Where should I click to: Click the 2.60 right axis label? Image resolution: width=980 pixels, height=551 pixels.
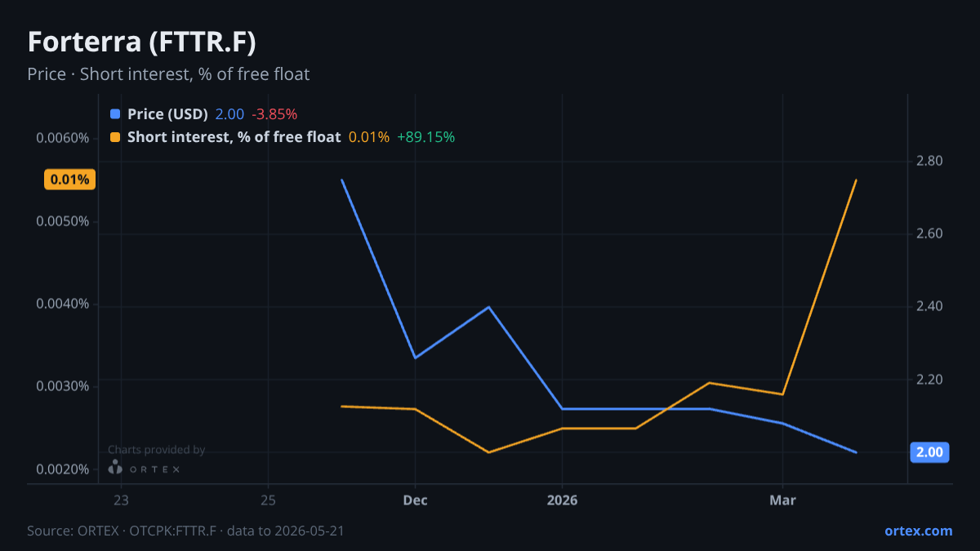[x=930, y=233]
